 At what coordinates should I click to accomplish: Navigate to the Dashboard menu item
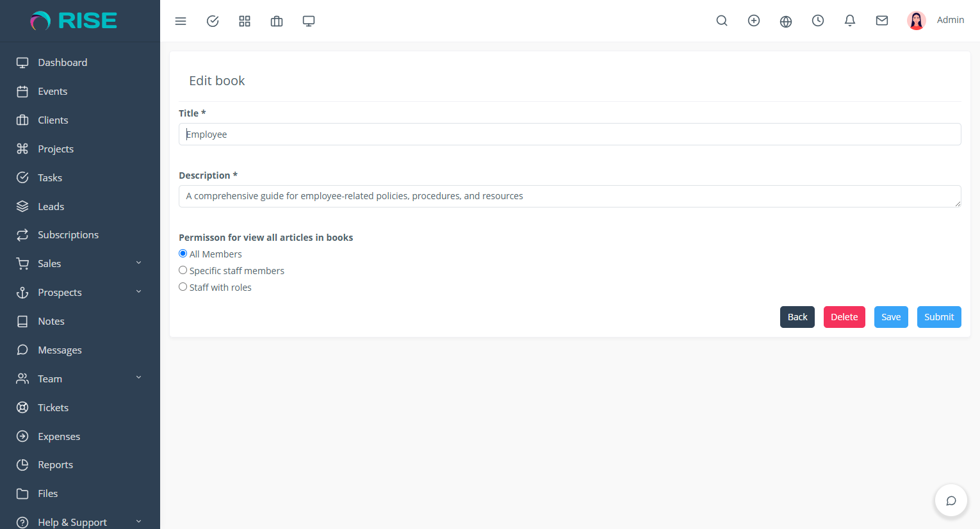pyautogui.click(x=62, y=62)
